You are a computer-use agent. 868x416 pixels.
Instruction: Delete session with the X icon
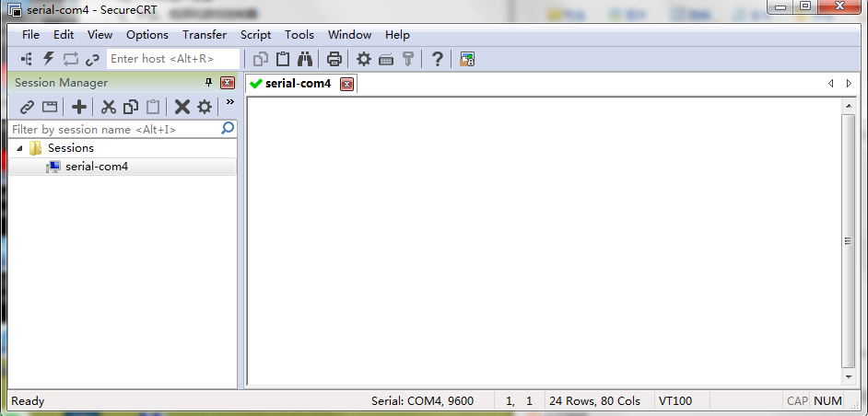coord(182,107)
